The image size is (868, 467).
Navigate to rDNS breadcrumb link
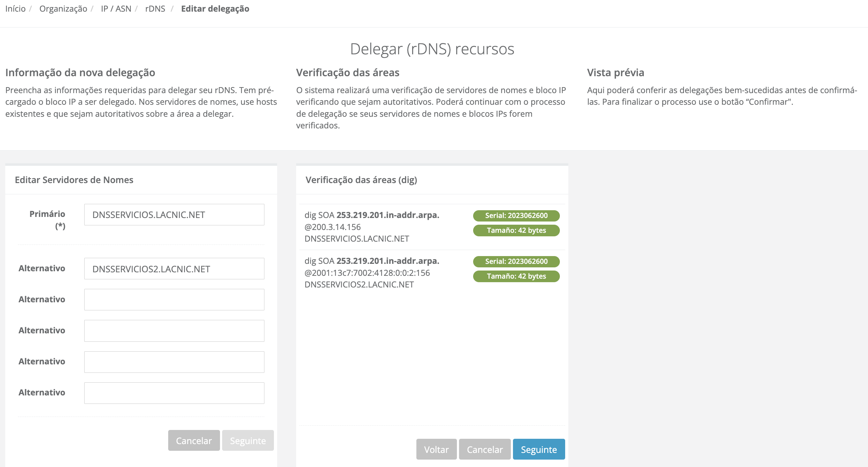155,9
